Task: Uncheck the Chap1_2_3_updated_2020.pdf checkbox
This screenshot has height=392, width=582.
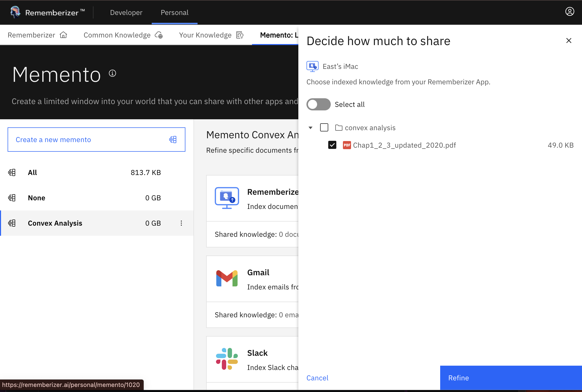Action: pyautogui.click(x=332, y=145)
